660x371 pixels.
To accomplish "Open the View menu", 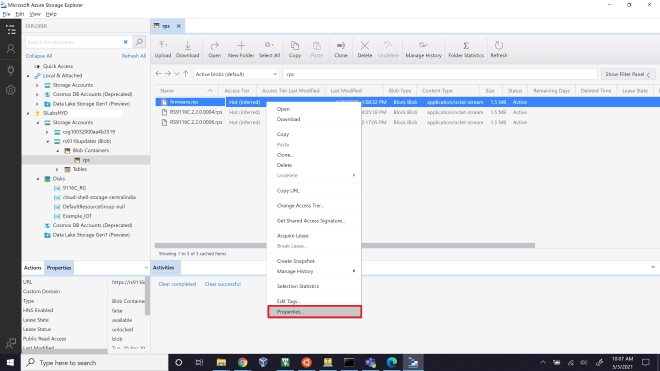I will [x=35, y=14].
